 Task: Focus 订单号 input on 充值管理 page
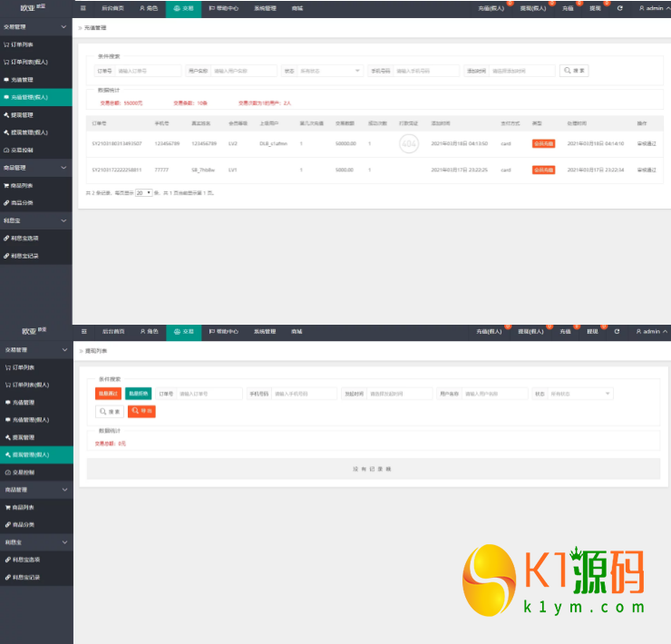[x=148, y=71]
